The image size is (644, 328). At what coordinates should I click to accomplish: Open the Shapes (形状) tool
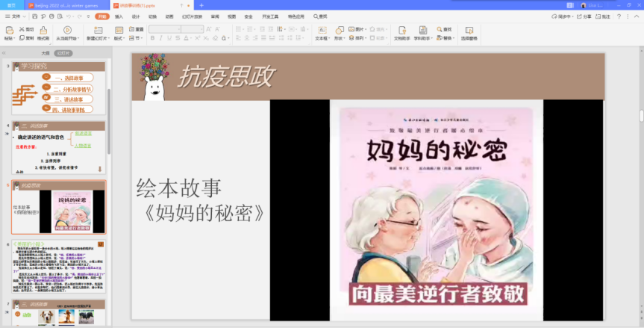338,31
